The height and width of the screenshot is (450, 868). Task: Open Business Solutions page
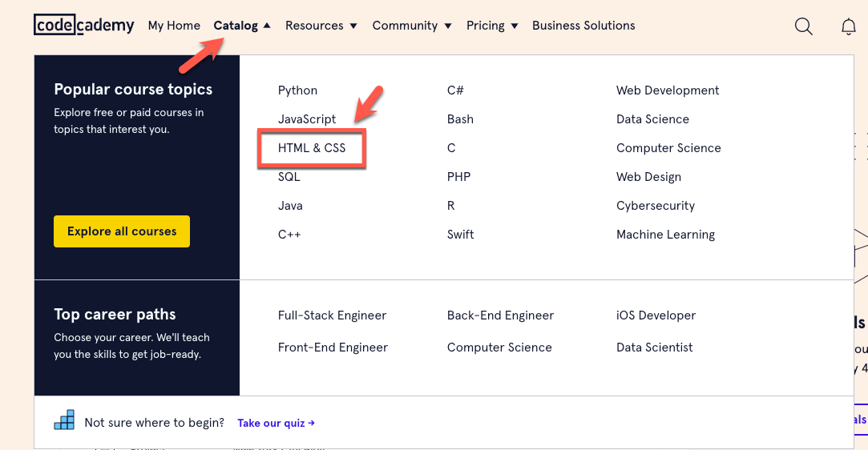[583, 26]
